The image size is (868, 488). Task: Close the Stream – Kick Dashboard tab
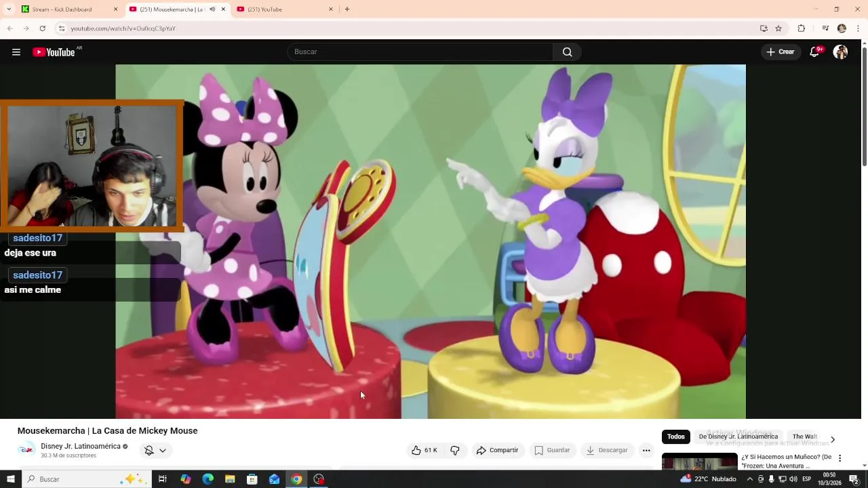click(x=115, y=9)
